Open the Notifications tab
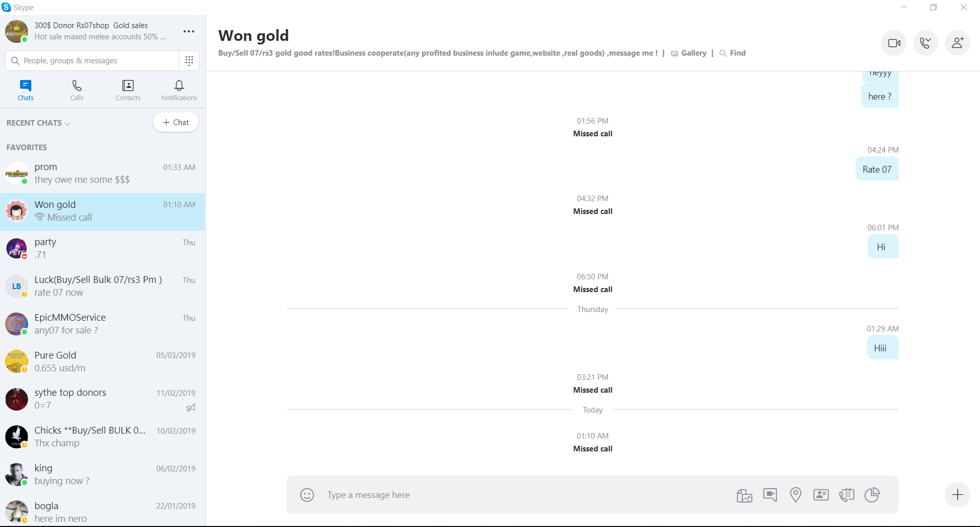 click(179, 90)
